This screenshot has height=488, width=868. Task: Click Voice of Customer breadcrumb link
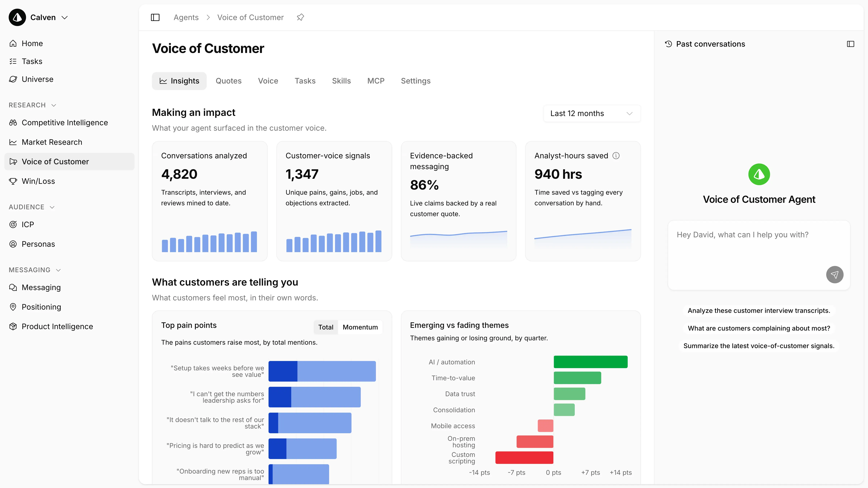click(x=250, y=18)
